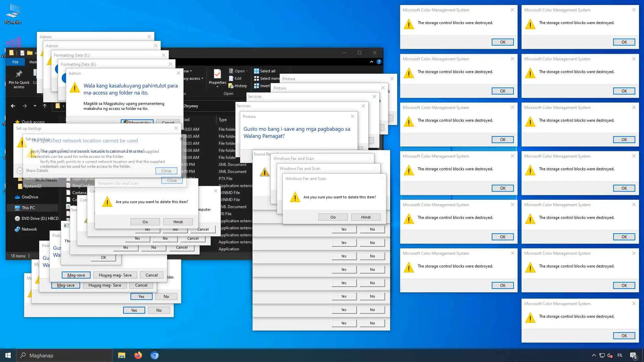Expand Show Details in Set up backup

click(x=20, y=171)
